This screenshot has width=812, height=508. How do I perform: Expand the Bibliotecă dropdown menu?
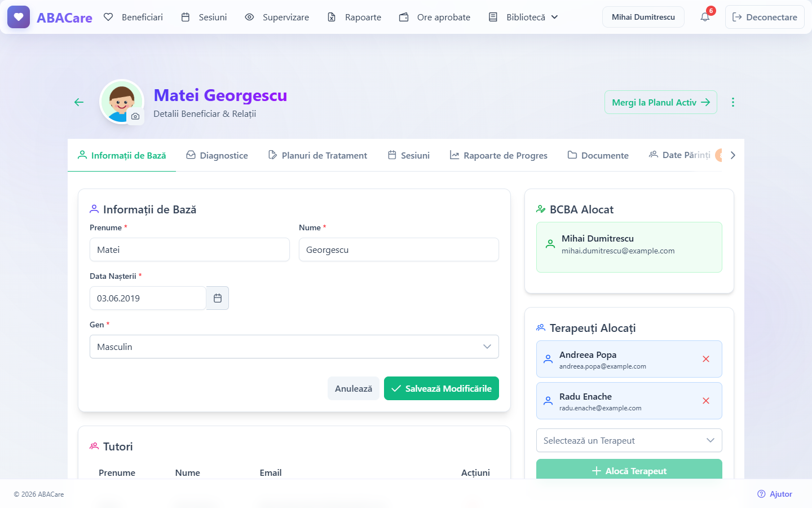click(523, 17)
